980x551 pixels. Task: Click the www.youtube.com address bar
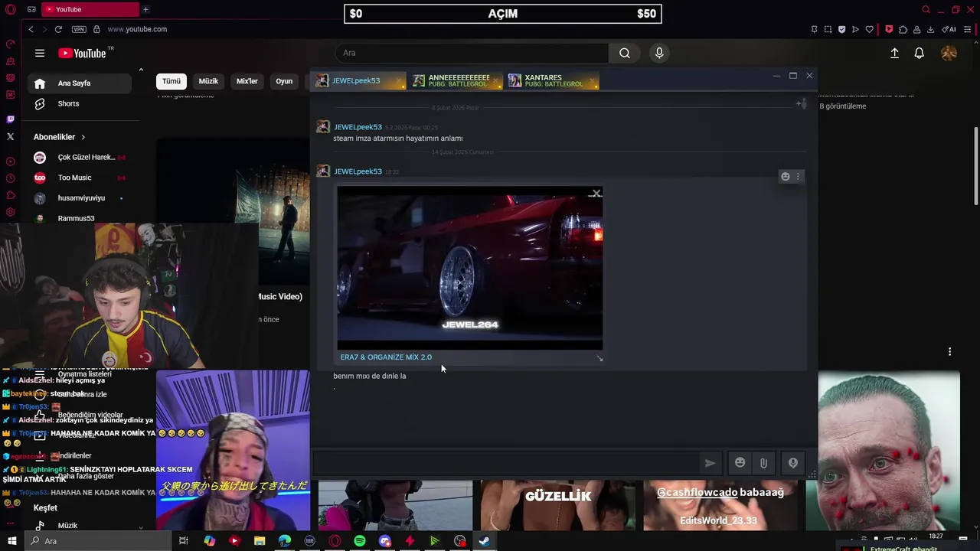tap(137, 29)
